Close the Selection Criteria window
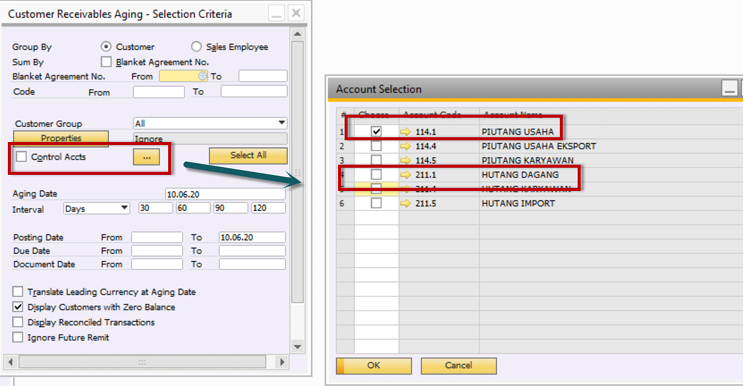The width and height of the screenshot is (744, 386). tap(296, 13)
